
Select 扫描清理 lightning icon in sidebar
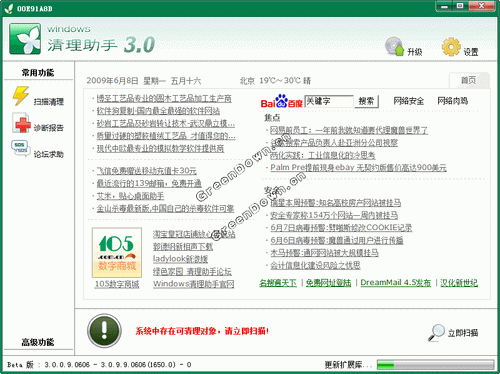coord(20,96)
